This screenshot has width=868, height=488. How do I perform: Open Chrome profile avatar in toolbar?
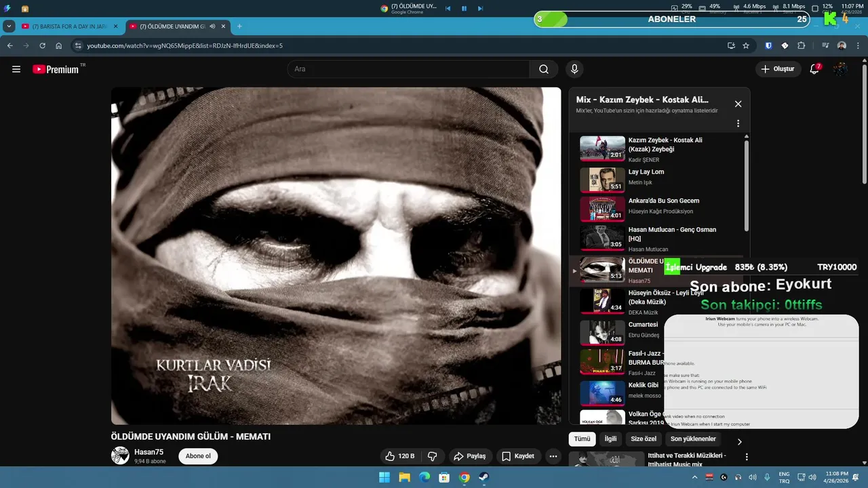coord(842,45)
